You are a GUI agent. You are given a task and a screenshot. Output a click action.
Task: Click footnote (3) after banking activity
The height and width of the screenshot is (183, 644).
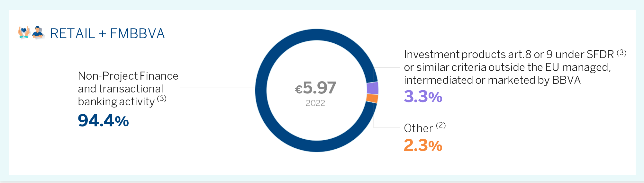click(x=162, y=98)
